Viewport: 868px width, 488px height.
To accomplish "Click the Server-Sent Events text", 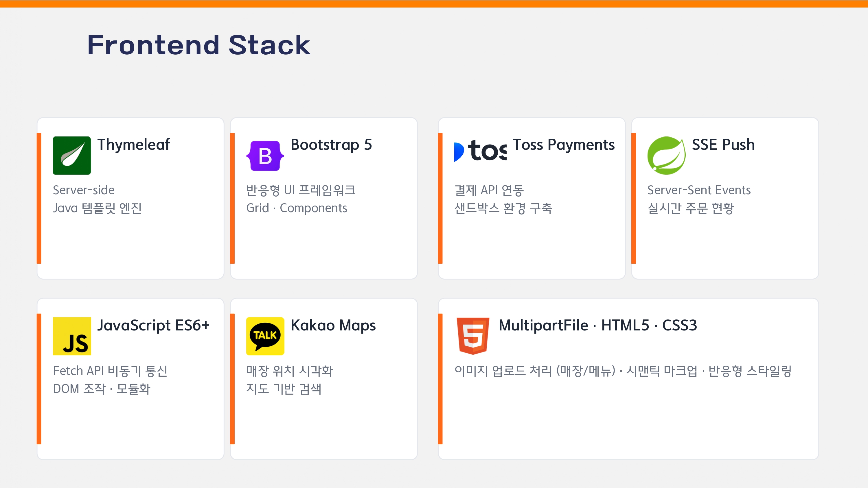I will pyautogui.click(x=699, y=190).
